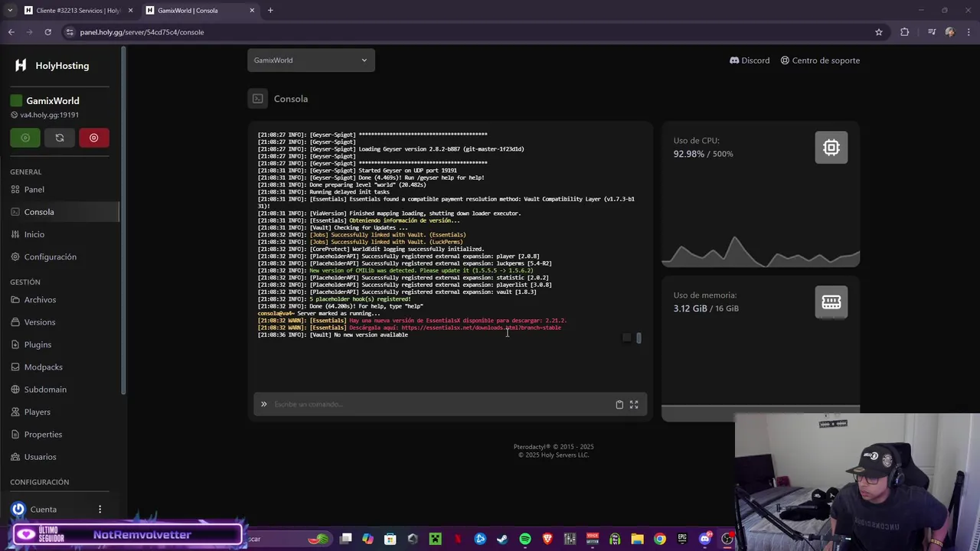Open the Chrome tab search dropdown
The image size is (980, 551).
(10, 10)
